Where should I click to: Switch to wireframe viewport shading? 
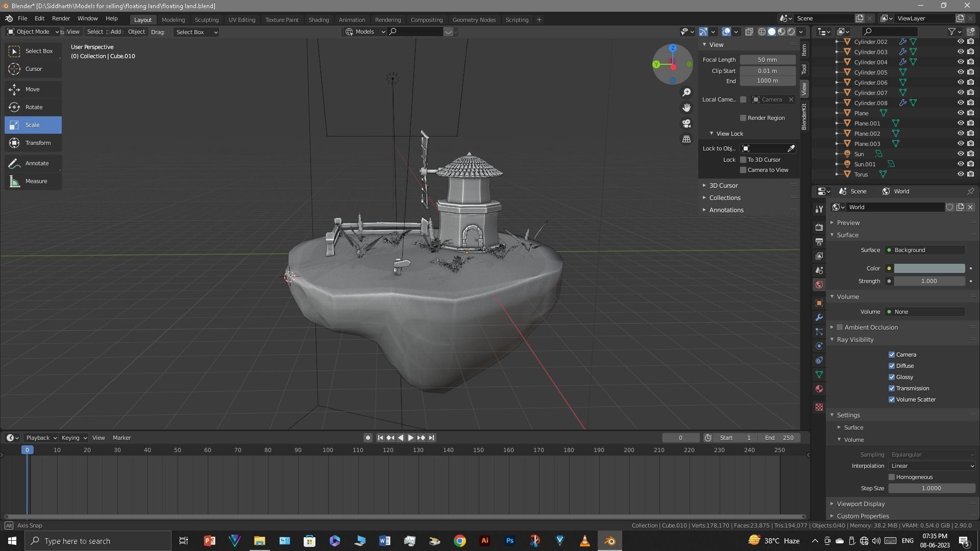(x=762, y=32)
